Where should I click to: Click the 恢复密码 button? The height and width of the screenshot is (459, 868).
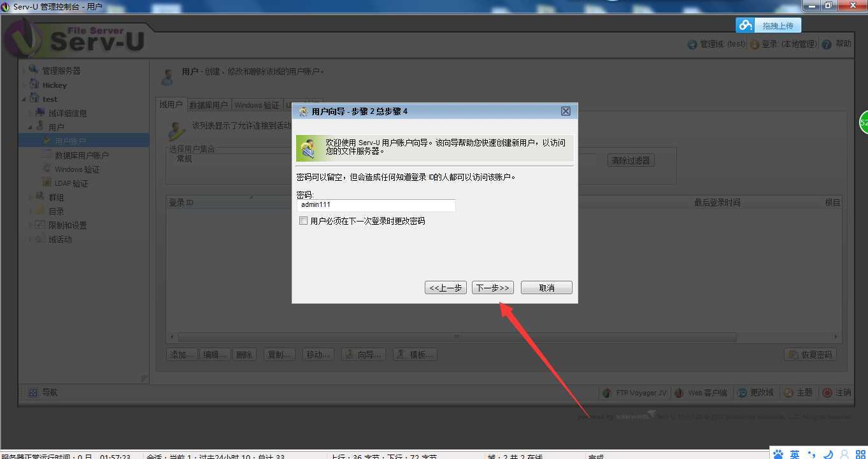[810, 355]
